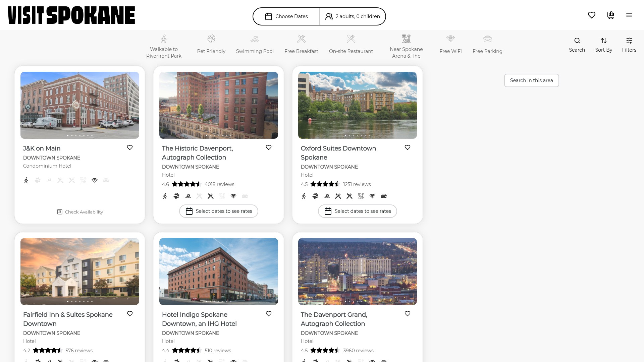Click the Visit Spokane logo
The image size is (644, 362).
tap(71, 15)
